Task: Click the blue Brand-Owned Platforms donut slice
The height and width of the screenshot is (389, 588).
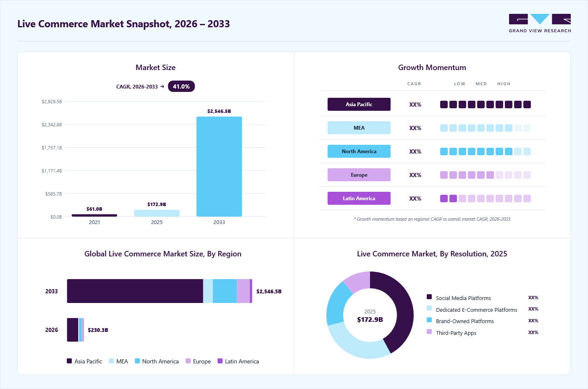Action: tap(337, 303)
